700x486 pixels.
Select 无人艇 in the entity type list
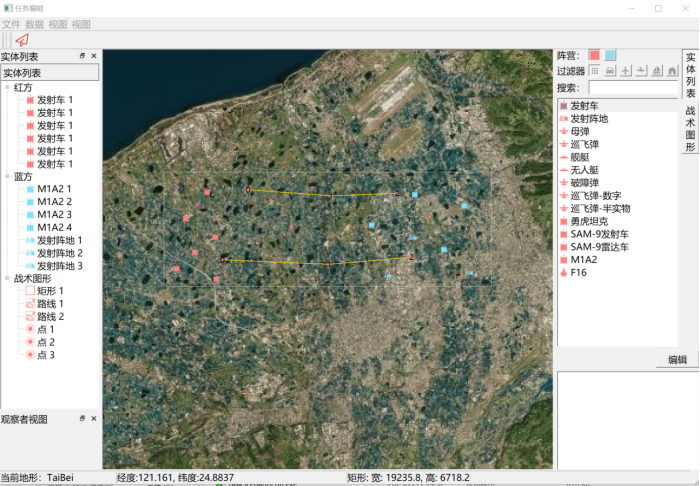[584, 170]
